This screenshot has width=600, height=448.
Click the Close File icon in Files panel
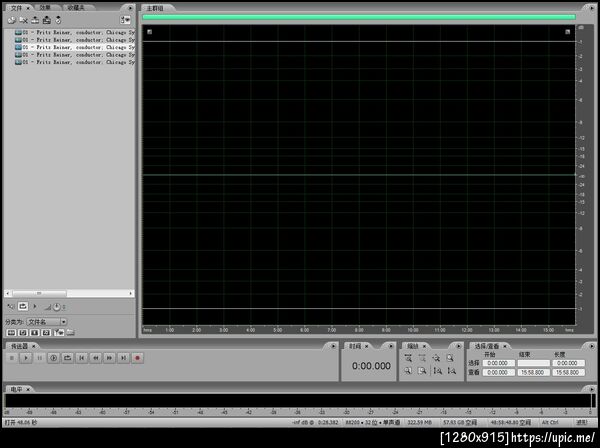[x=23, y=20]
